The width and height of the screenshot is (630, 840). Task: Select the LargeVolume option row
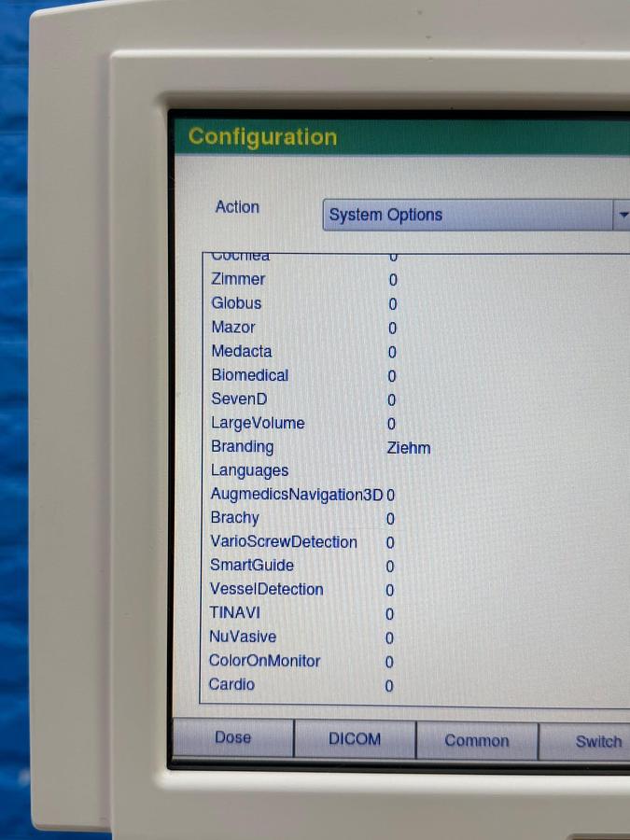pyautogui.click(x=415, y=424)
